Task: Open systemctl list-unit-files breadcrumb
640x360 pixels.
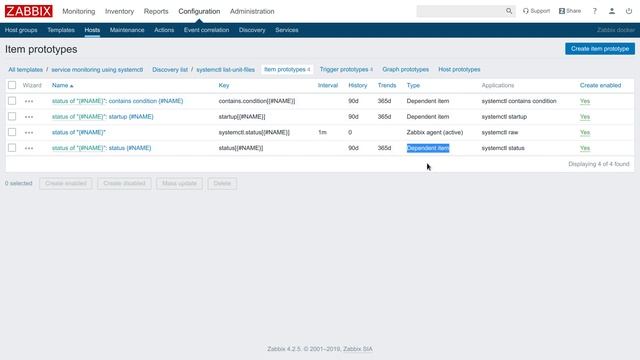Action: 225,70
